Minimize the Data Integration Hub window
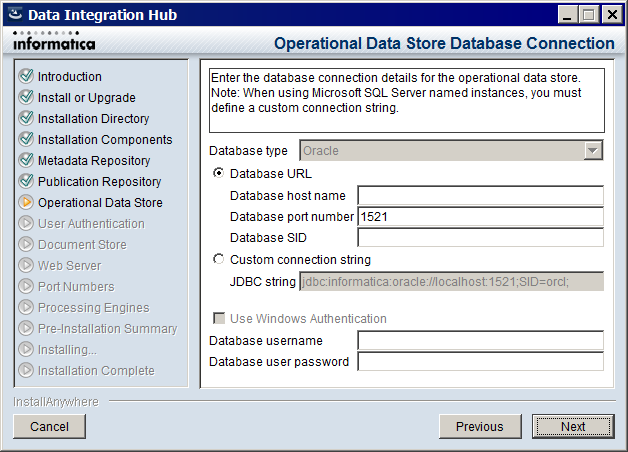 click(568, 15)
